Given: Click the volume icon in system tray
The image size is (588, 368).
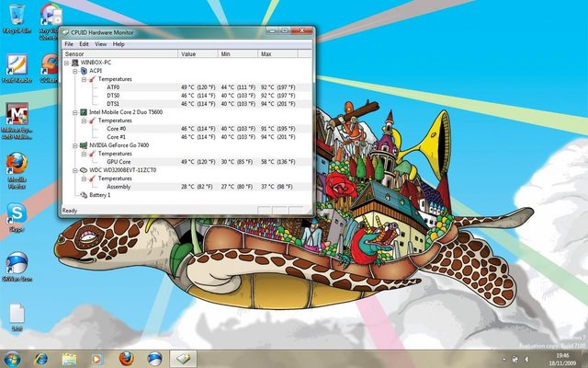Looking at the screenshot, I should coord(526,360).
